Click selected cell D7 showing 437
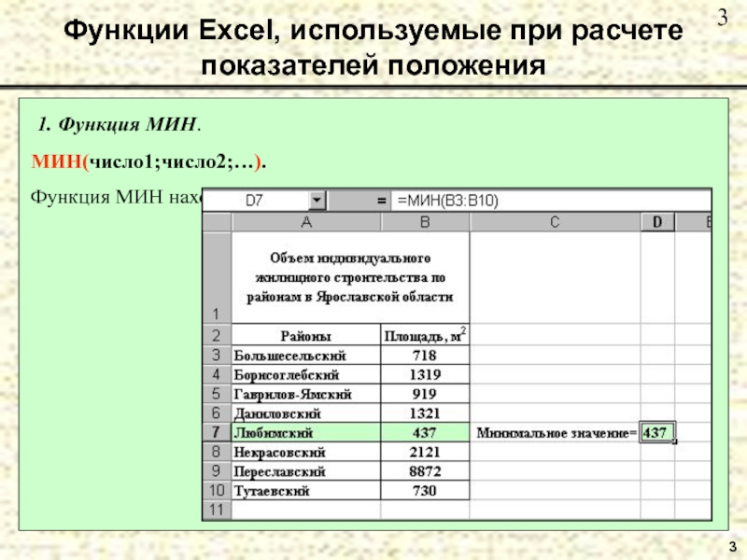This screenshot has height=560, width=747. [x=657, y=432]
